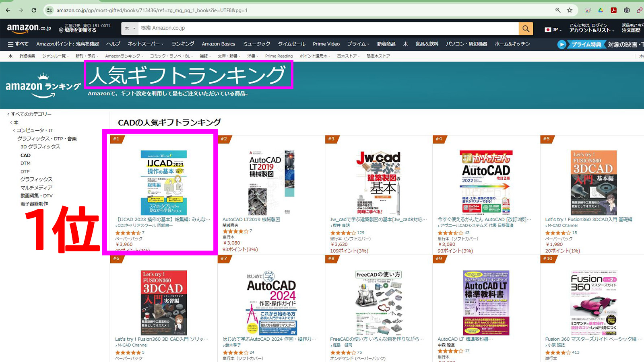
Task: Select グラフィックス・DTP・音楽 category
Action: tap(47, 139)
